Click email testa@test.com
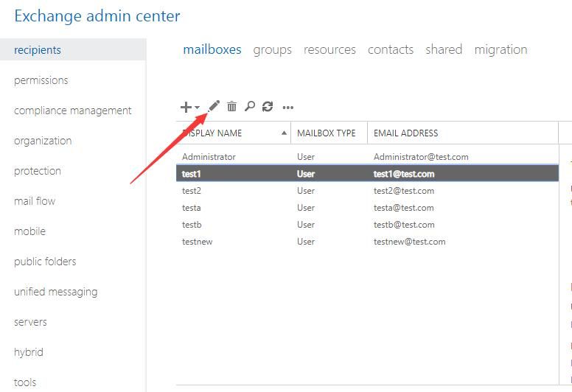Viewport: 572px width, 392px height. point(403,208)
